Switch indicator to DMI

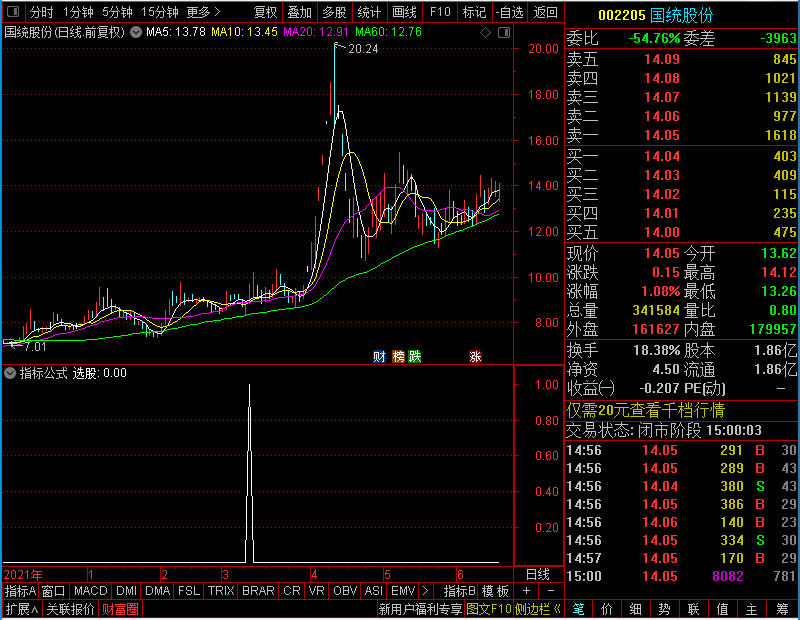click(126, 591)
